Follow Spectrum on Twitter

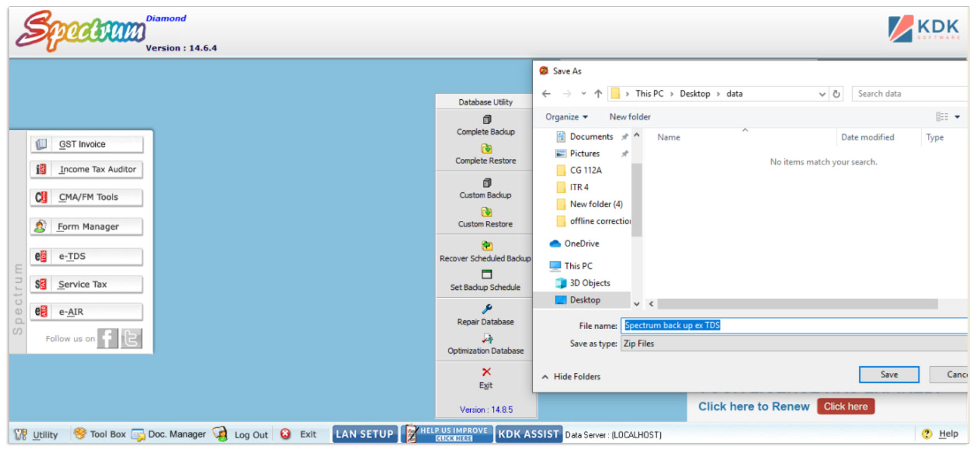pyautogui.click(x=131, y=338)
